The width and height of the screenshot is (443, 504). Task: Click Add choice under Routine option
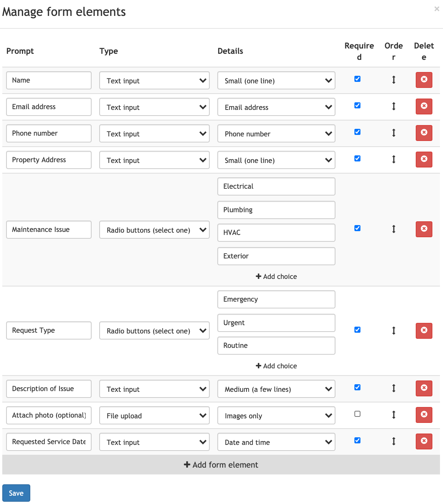click(276, 366)
